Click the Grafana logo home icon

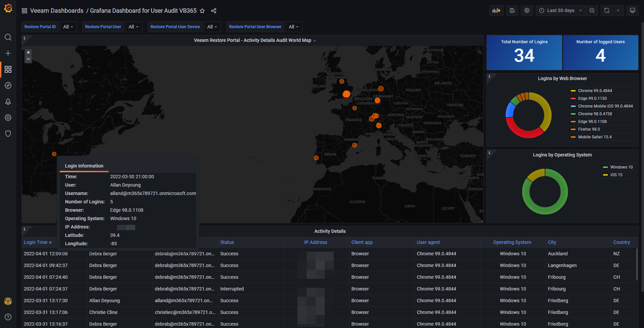(x=8, y=8)
